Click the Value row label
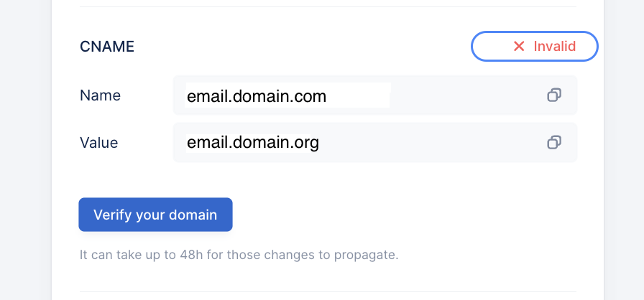This screenshot has height=300, width=644. tap(99, 143)
